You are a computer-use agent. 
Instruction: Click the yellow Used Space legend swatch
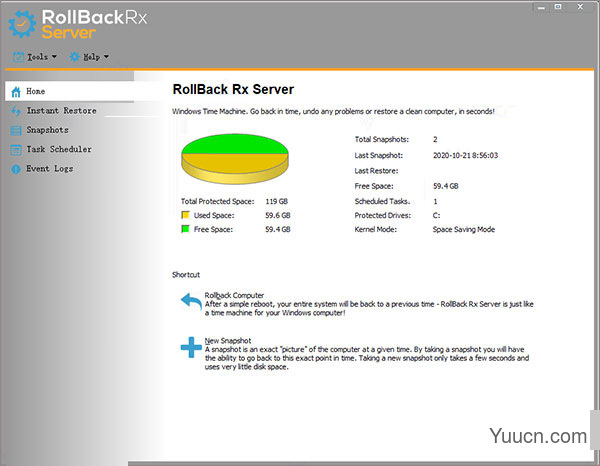[185, 215]
